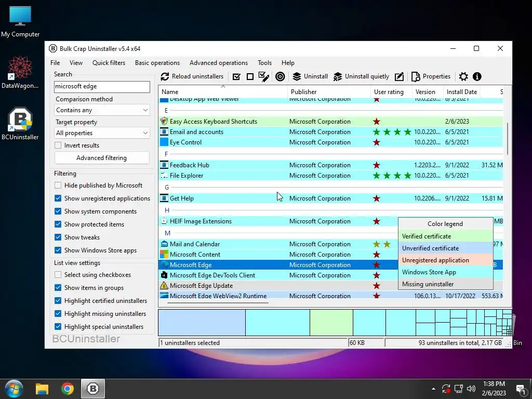Click the modify/edit pencil toolbar icon
This screenshot has width=532, height=399.
[x=400, y=77]
